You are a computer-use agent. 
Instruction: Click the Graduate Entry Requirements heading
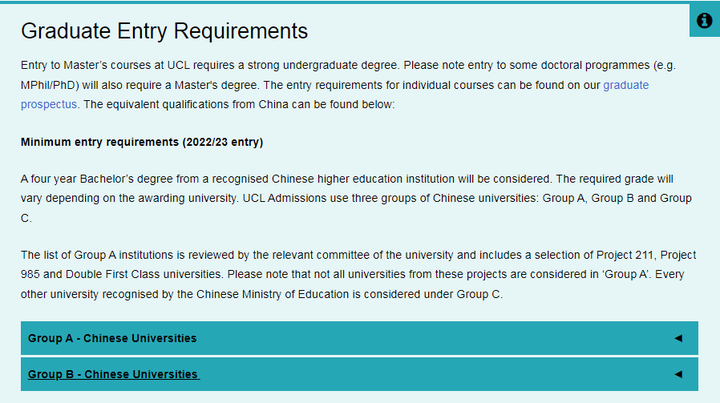(x=164, y=31)
